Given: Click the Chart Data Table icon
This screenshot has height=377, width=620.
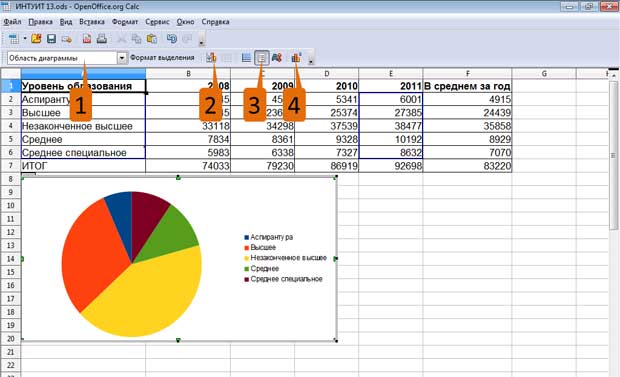Looking at the screenshot, I should 227,58.
